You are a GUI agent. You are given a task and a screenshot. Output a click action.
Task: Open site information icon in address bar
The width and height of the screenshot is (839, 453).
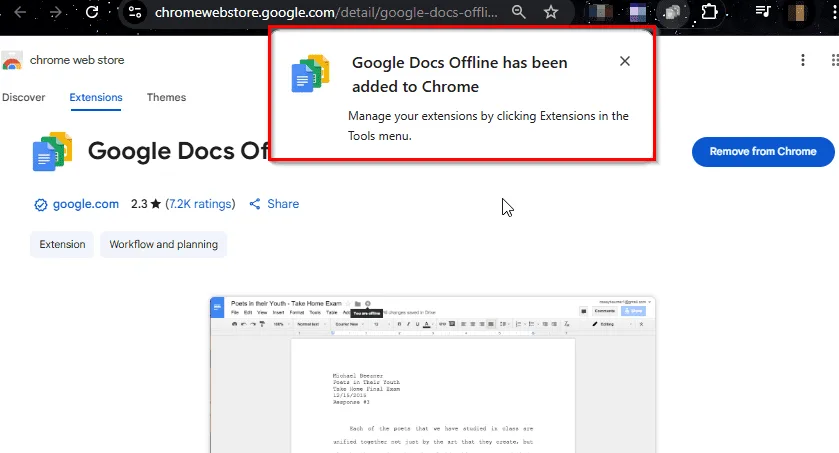pyautogui.click(x=135, y=12)
